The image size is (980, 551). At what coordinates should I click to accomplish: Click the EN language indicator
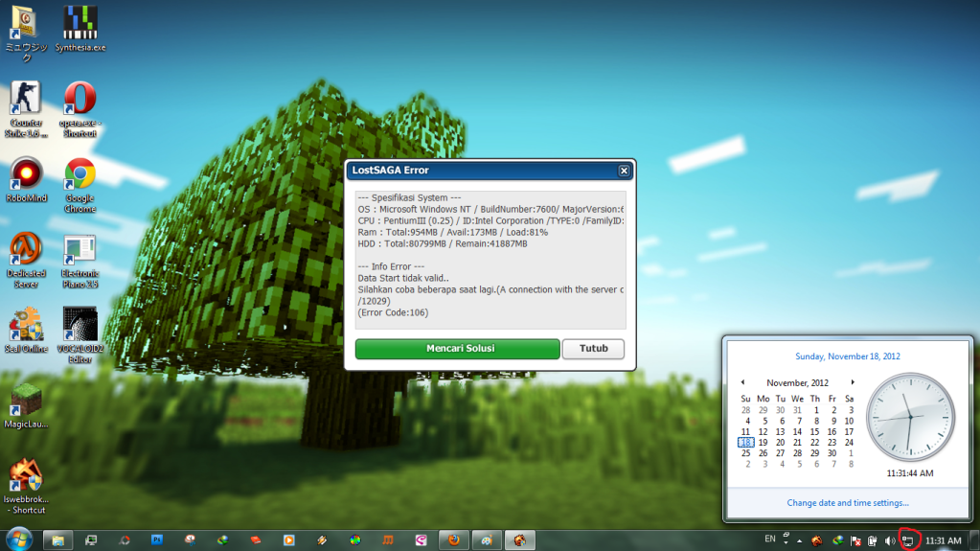coord(770,540)
